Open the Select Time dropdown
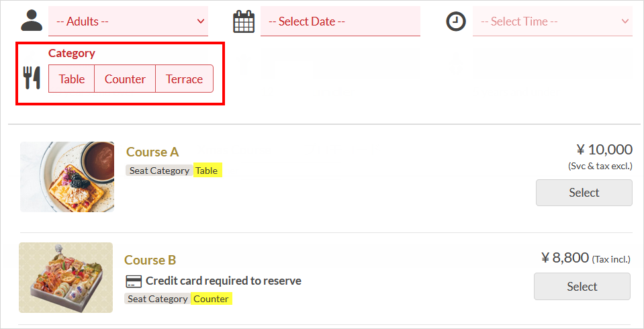Viewport: 644px width, 329px height. pos(552,21)
